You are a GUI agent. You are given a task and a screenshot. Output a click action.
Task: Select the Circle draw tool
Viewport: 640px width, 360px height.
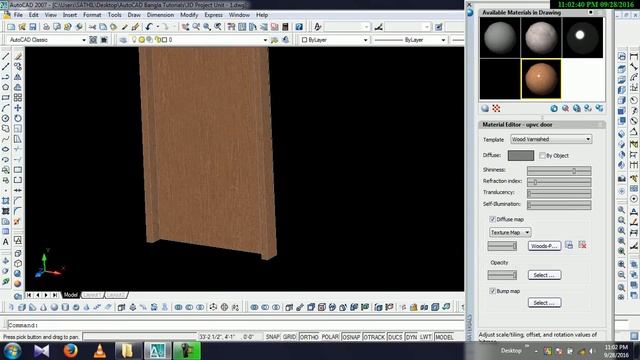pyautogui.click(x=6, y=118)
